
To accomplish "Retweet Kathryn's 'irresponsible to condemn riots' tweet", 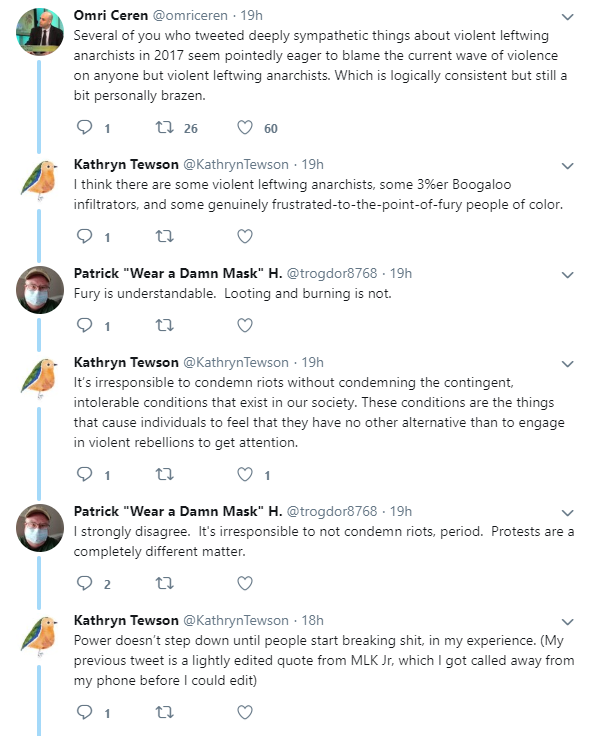I will coord(164,475).
